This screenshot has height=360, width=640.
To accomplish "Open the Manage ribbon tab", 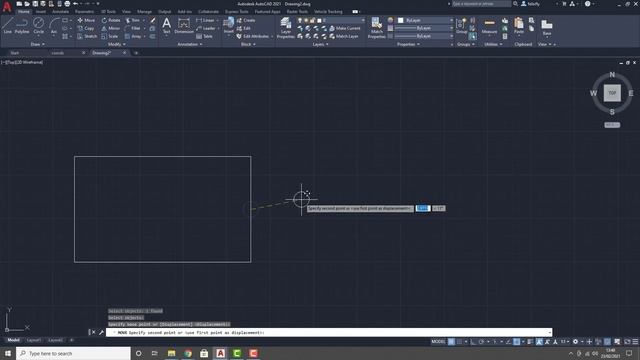I will 144,11.
